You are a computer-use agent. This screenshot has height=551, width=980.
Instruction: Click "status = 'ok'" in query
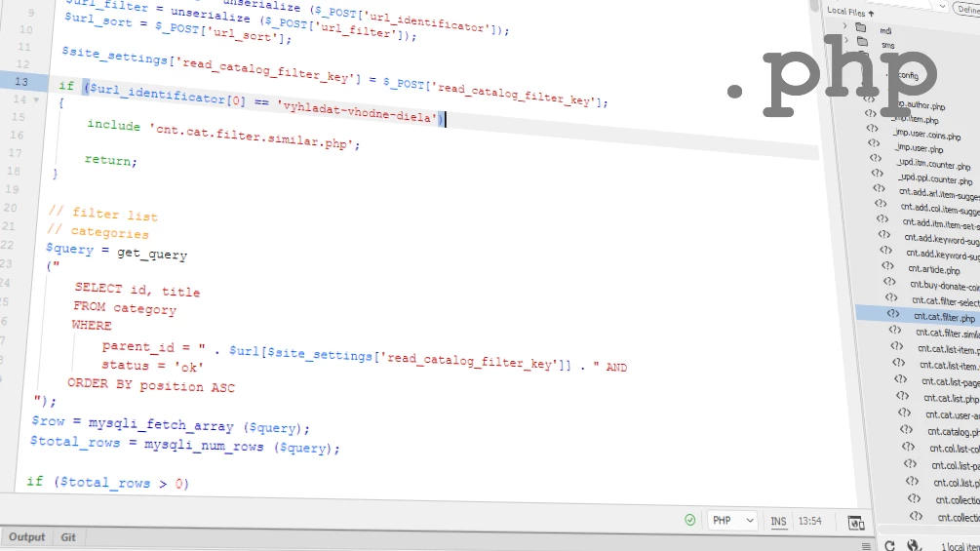pyautogui.click(x=153, y=366)
